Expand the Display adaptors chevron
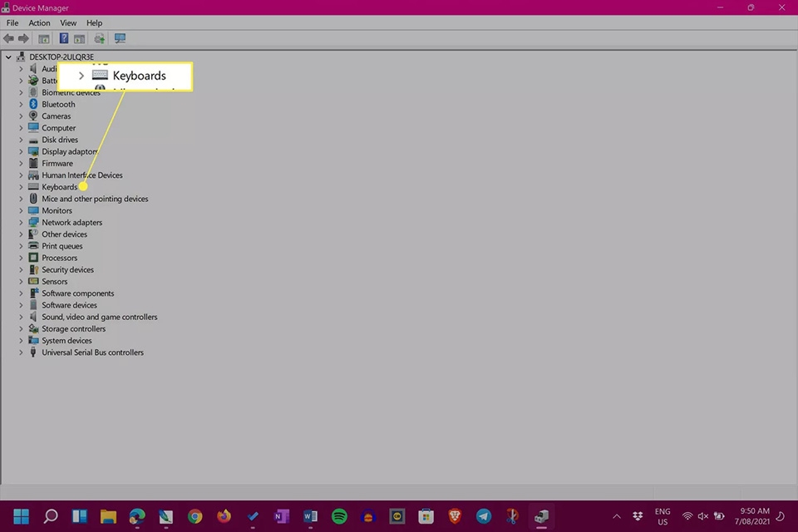This screenshot has width=798, height=532. pos(21,152)
